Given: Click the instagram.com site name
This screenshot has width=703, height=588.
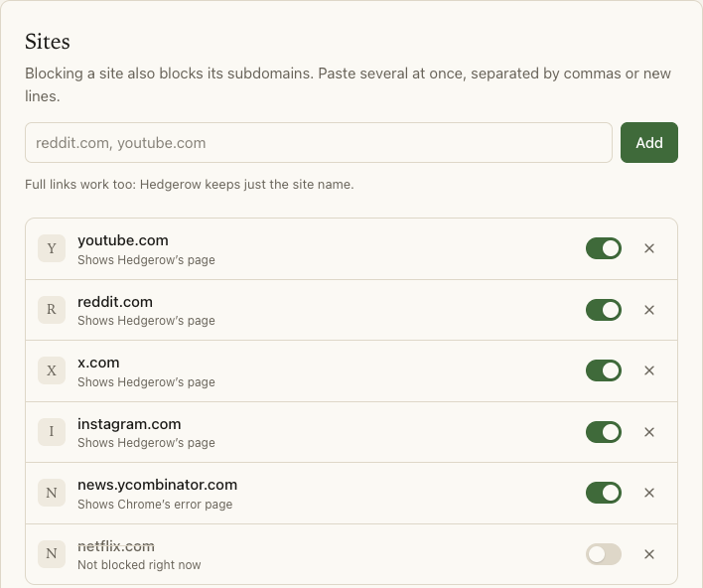Looking at the screenshot, I should (x=129, y=424).
